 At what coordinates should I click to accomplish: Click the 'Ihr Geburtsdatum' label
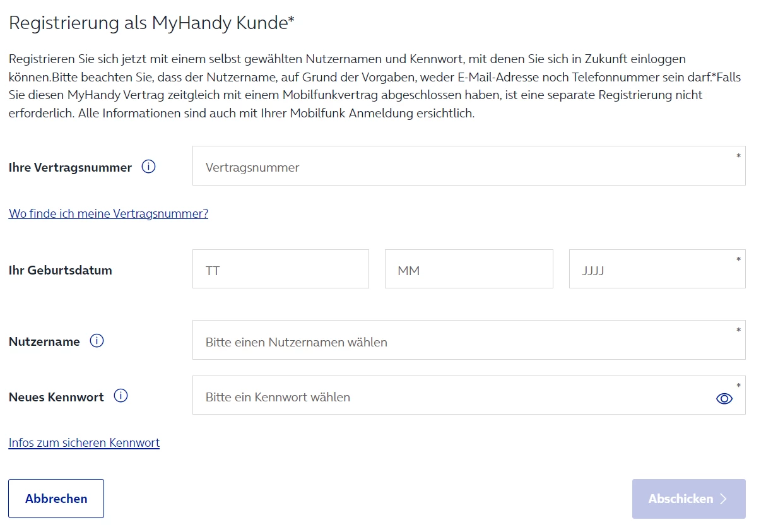tap(61, 271)
